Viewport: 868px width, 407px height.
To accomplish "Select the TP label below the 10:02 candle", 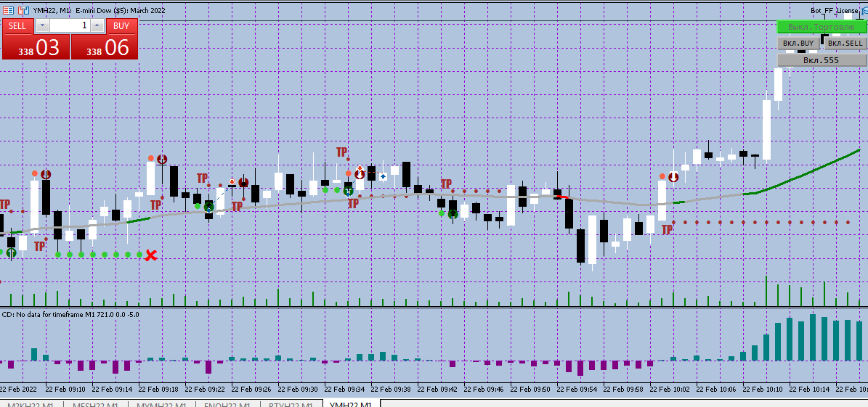I will 667,229.
